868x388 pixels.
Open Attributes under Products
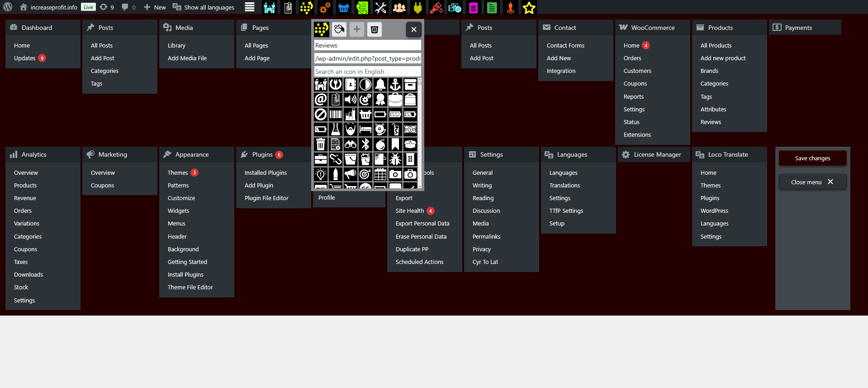pos(713,109)
